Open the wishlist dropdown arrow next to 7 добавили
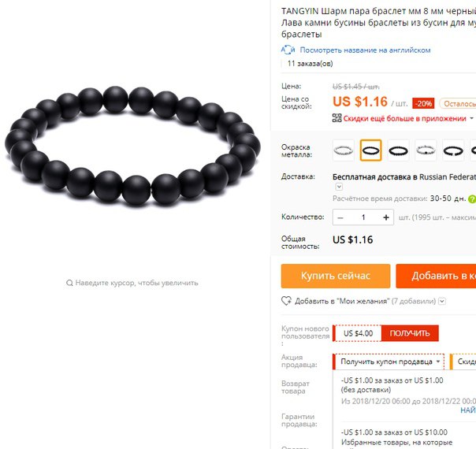The image size is (476, 449). tap(443, 301)
